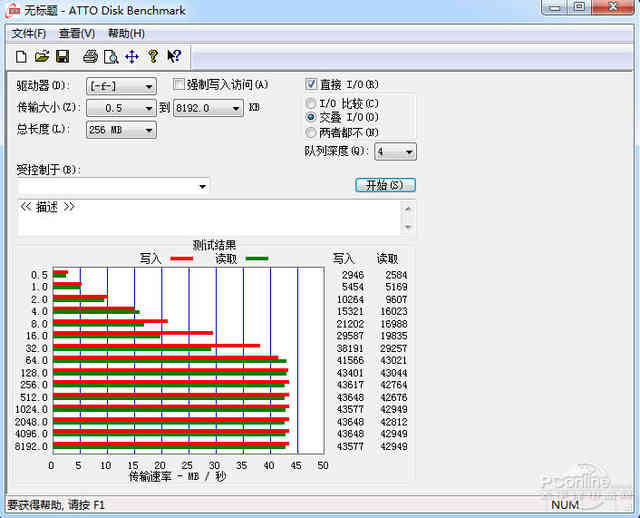
Task: Save results with the floppy disk icon
Action: pos(62,56)
